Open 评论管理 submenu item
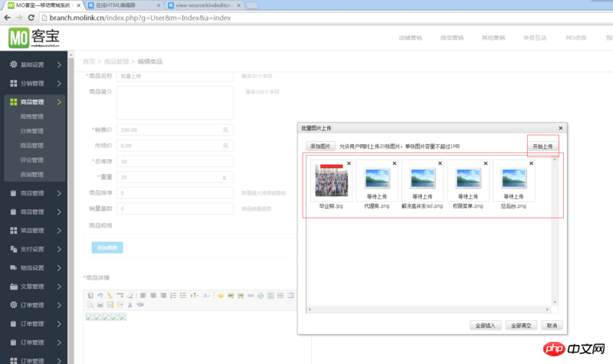This screenshot has height=364, width=613. [x=32, y=160]
